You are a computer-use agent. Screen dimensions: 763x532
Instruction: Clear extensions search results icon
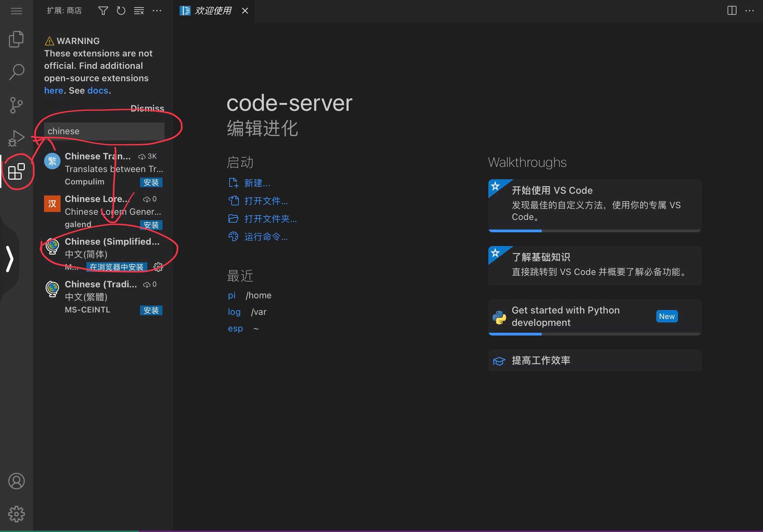click(139, 11)
